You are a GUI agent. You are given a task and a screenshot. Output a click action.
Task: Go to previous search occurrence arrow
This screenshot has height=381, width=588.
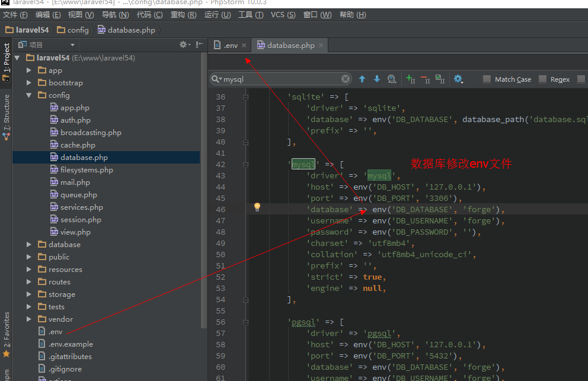pos(362,79)
